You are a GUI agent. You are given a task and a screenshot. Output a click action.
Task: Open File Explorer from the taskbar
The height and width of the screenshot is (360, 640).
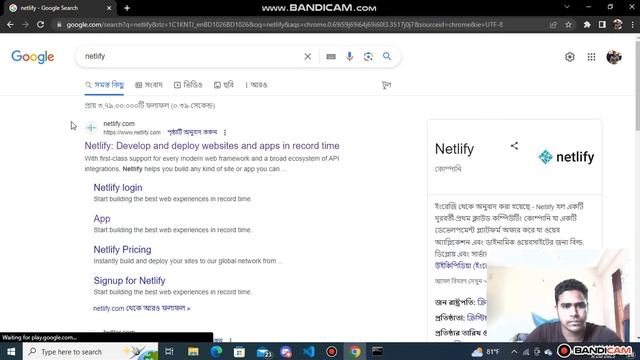(193, 351)
